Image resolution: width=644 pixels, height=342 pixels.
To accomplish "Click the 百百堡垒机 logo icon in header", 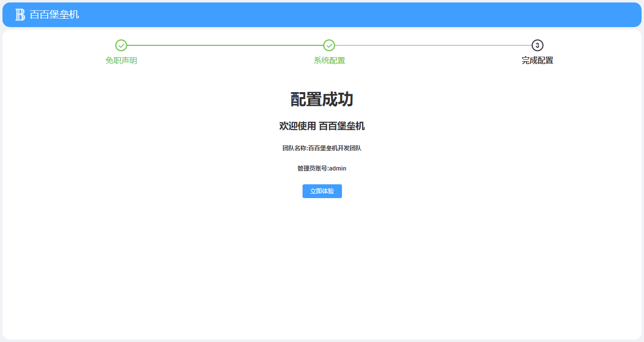I will point(20,15).
